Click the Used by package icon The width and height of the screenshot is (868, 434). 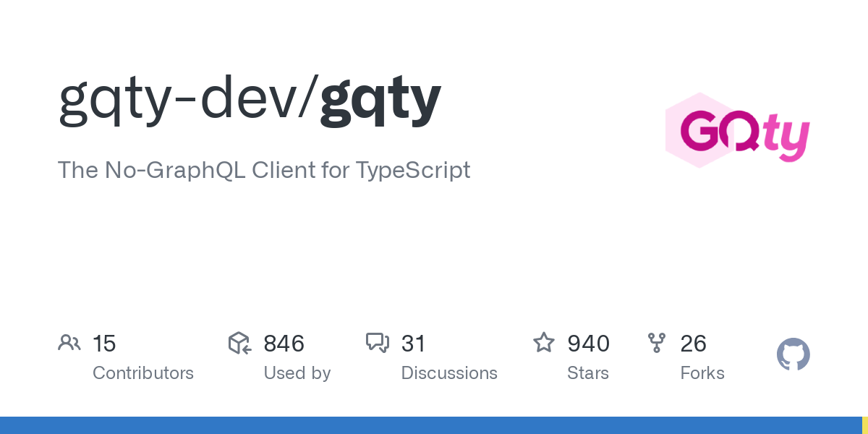click(x=239, y=343)
